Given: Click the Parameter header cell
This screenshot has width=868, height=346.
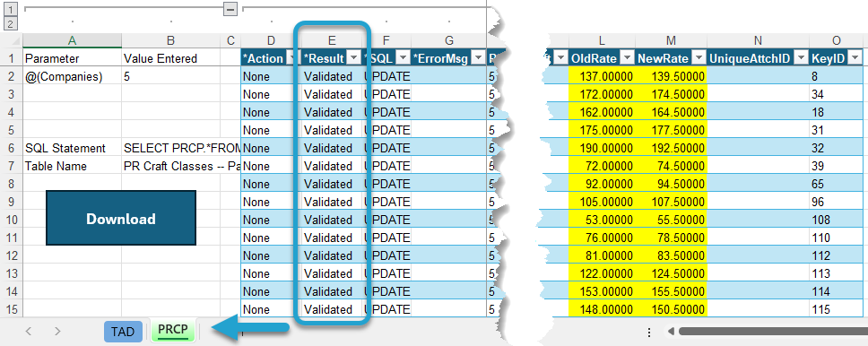Looking at the screenshot, I should tap(72, 58).
